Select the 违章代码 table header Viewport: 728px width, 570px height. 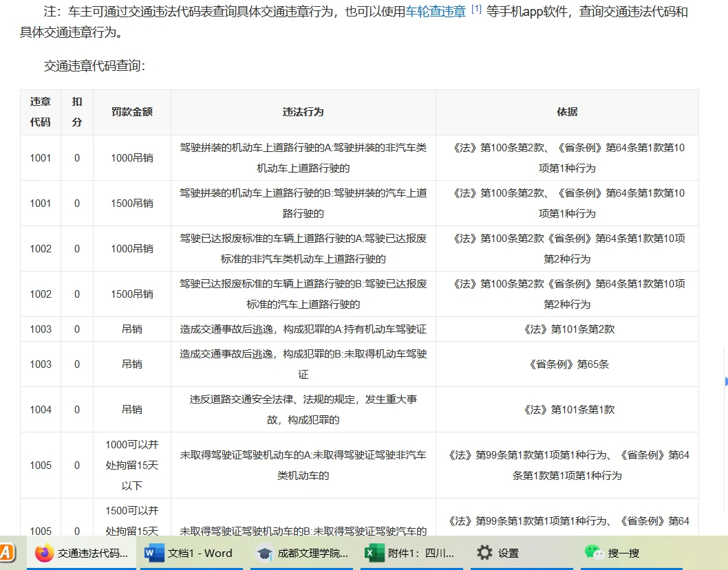[x=40, y=112]
